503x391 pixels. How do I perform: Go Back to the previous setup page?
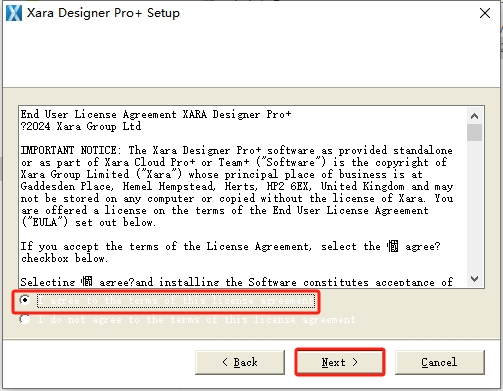click(240, 362)
